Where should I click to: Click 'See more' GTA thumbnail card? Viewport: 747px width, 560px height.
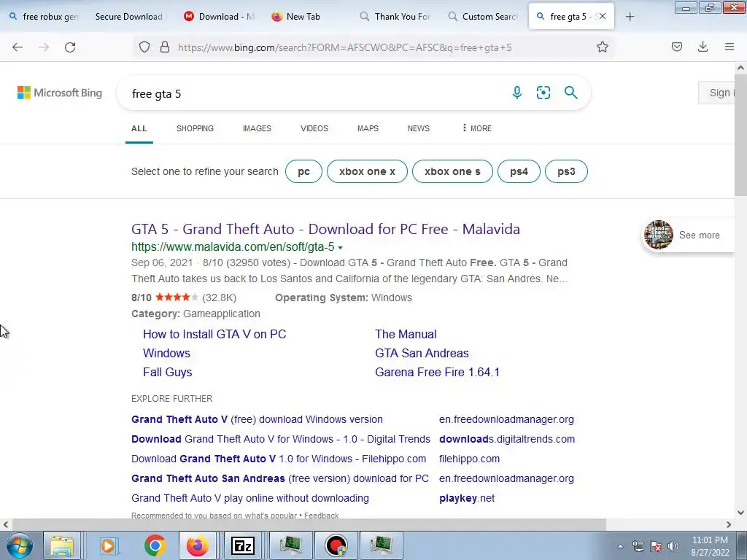689,236
